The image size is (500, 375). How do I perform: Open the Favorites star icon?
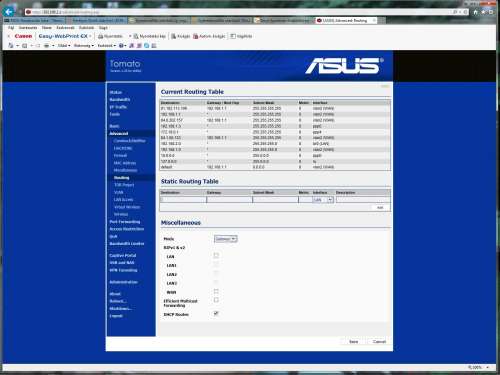[483, 12]
